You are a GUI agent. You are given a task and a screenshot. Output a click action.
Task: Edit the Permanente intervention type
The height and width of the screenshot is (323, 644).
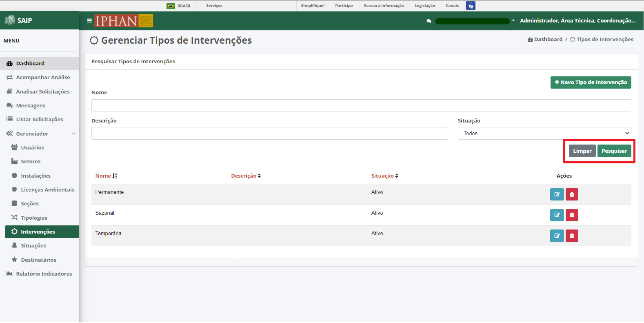557,194
